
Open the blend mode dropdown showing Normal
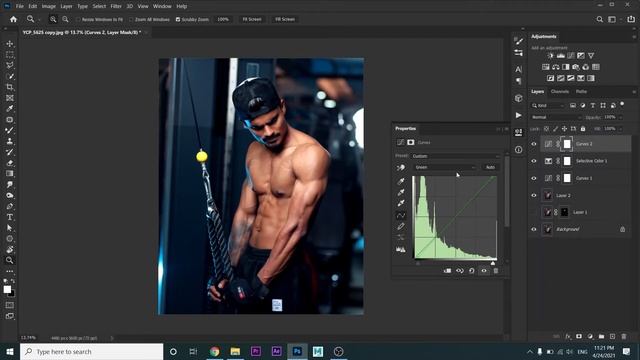pyautogui.click(x=556, y=117)
